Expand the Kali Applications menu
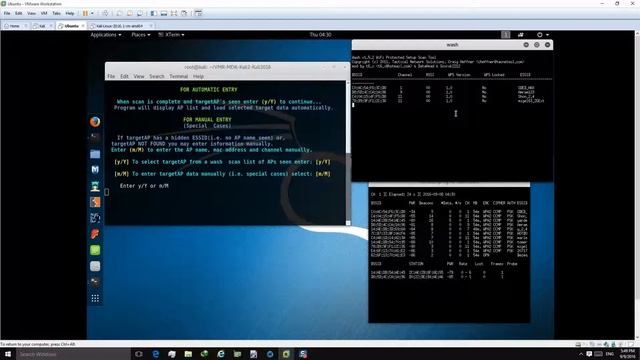This screenshot has width=640, height=360. click(x=106, y=35)
